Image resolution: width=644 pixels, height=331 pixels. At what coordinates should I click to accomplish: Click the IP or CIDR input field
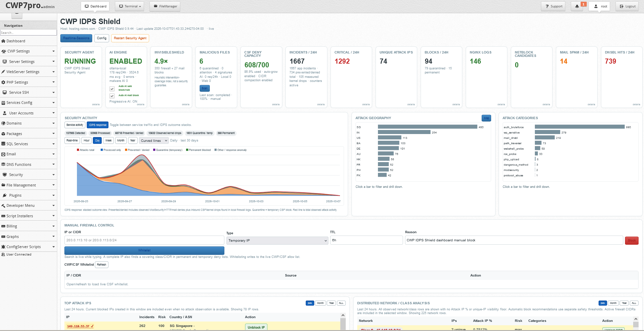pyautogui.click(x=144, y=240)
